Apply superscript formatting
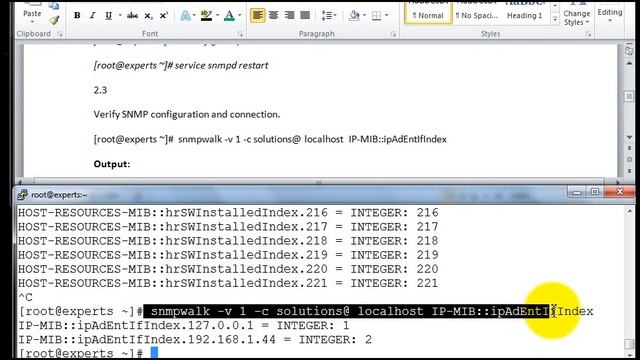 tap(164, 16)
